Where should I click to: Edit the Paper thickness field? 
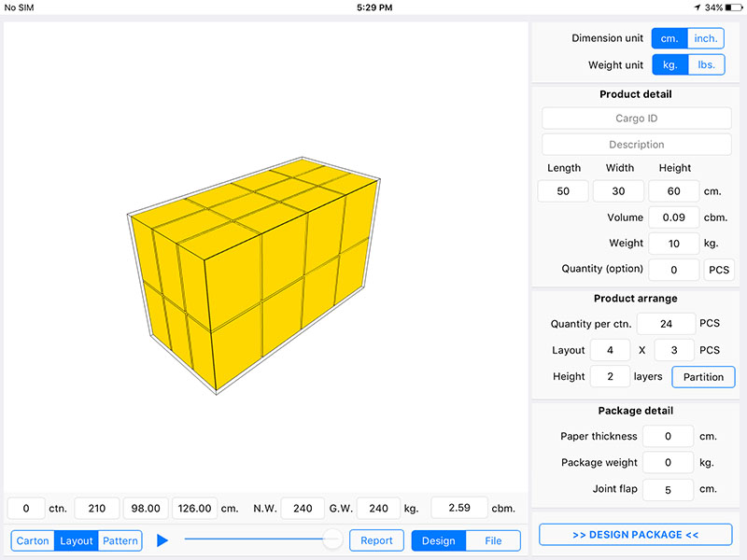(x=668, y=436)
